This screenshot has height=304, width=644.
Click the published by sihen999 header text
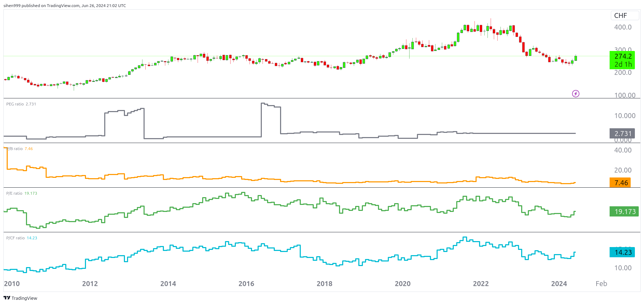pyautogui.click(x=65, y=6)
